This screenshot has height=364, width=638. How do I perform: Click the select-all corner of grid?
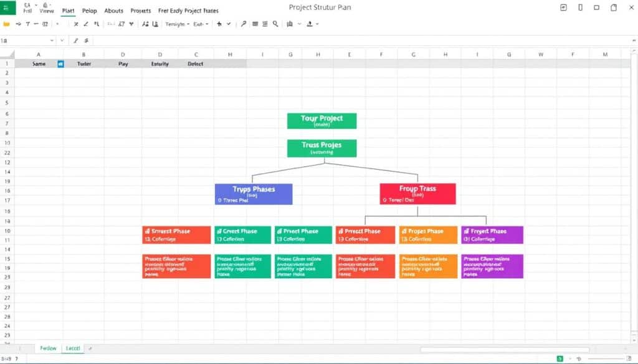point(7,54)
